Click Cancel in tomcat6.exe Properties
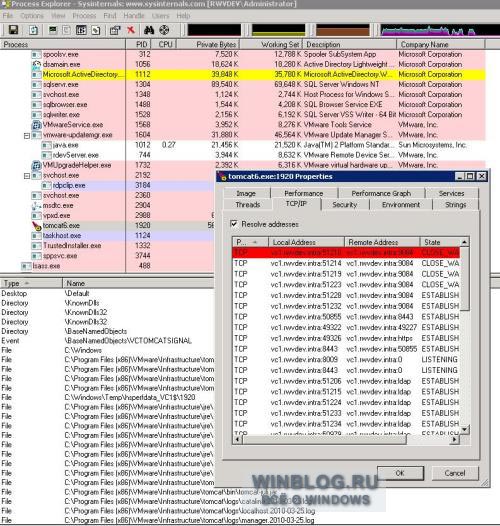This screenshot has height=526, width=500. pyautogui.click(x=455, y=473)
